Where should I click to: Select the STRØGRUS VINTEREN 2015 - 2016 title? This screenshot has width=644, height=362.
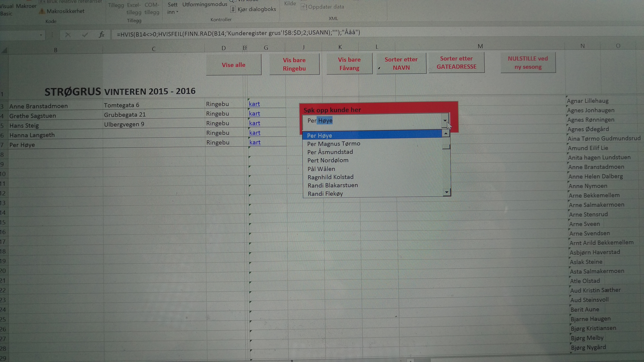coord(120,92)
